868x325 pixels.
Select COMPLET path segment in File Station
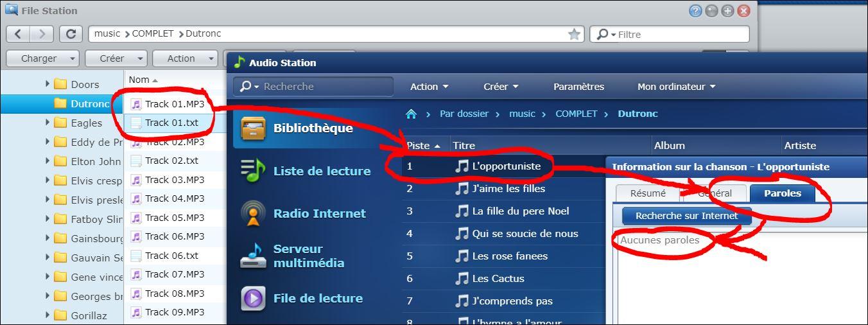pos(153,33)
